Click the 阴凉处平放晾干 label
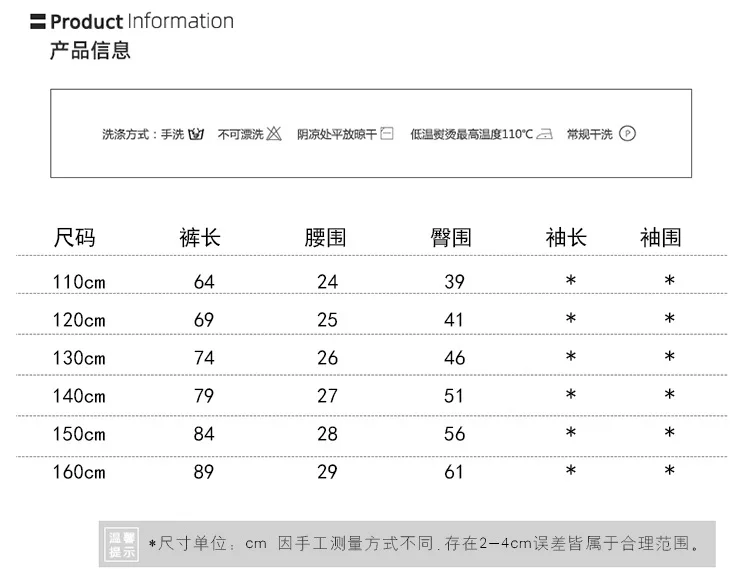Screen dimensions: 750x578 coord(337,134)
